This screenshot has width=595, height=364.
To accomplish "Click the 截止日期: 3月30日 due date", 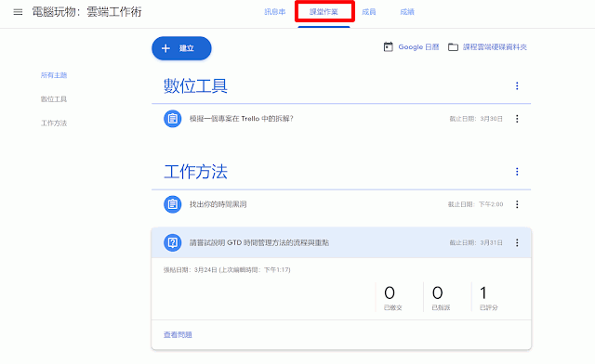I will [476, 119].
